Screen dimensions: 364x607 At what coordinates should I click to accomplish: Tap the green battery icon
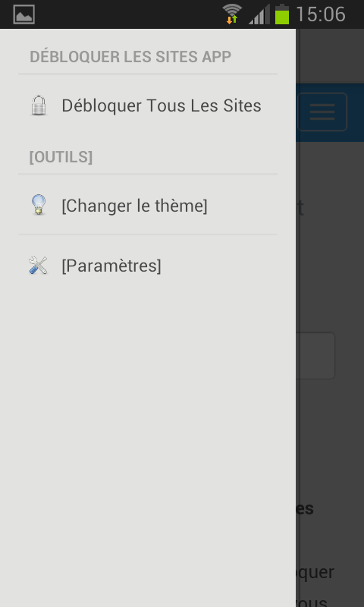pyautogui.click(x=282, y=14)
